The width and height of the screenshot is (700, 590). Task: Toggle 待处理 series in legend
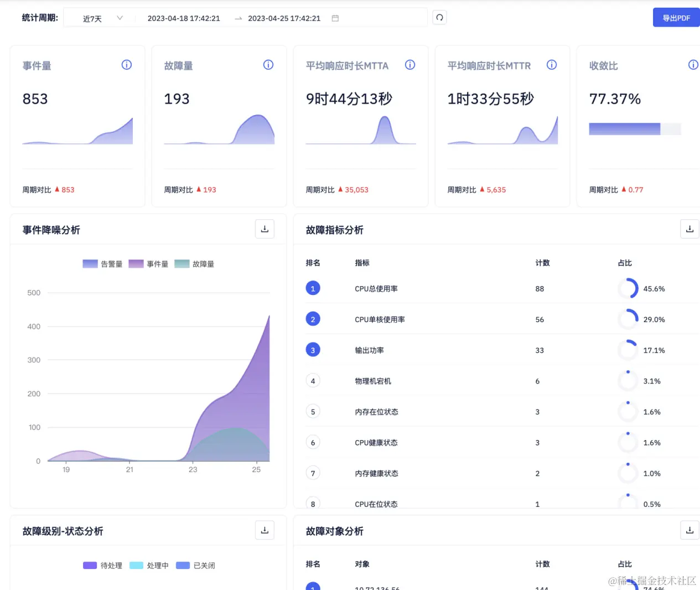(x=102, y=565)
